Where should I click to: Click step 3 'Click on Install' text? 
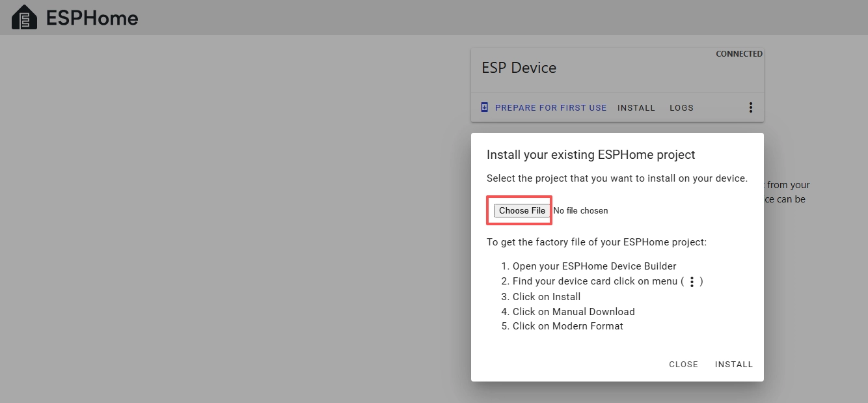546,297
